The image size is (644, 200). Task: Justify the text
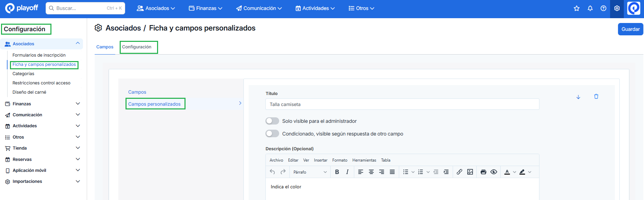(x=392, y=172)
